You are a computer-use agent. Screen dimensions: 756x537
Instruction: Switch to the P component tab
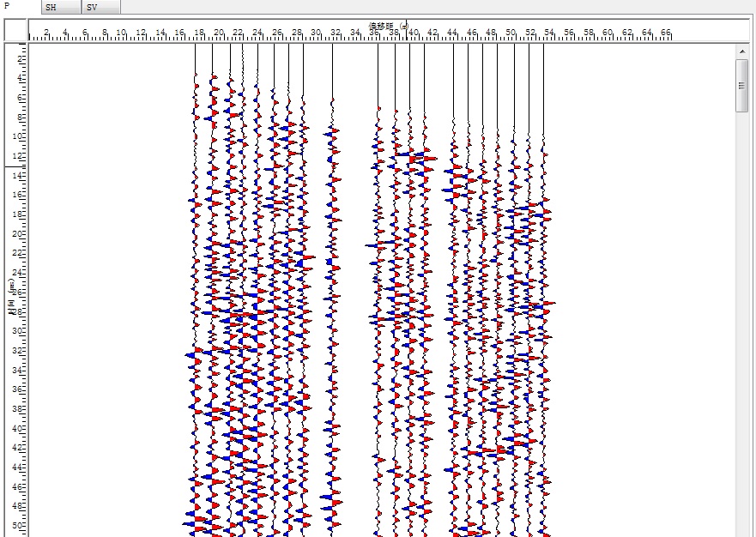[9, 7]
